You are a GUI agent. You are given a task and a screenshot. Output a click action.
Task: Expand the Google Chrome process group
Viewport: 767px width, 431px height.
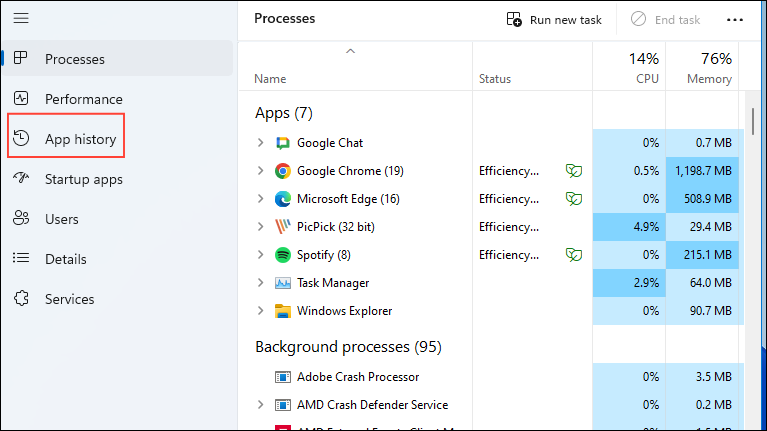click(261, 171)
